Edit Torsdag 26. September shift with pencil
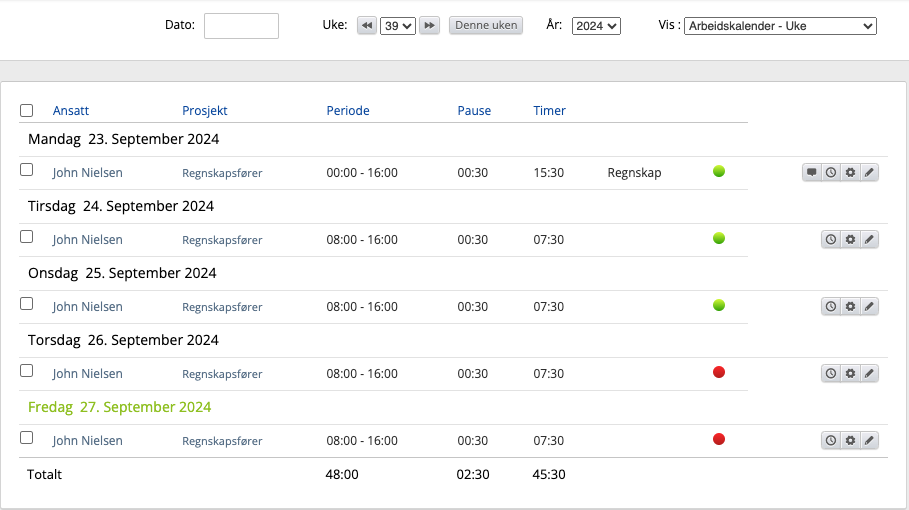 (869, 374)
